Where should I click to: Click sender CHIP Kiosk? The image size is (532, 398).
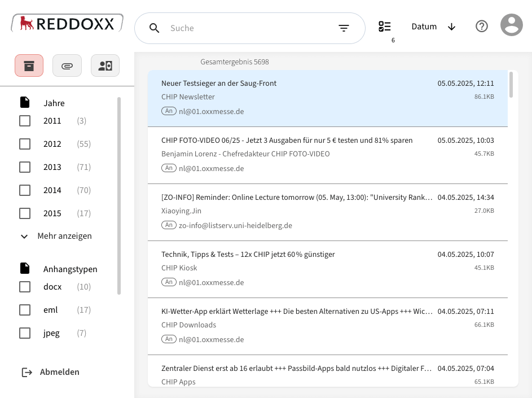(179, 268)
